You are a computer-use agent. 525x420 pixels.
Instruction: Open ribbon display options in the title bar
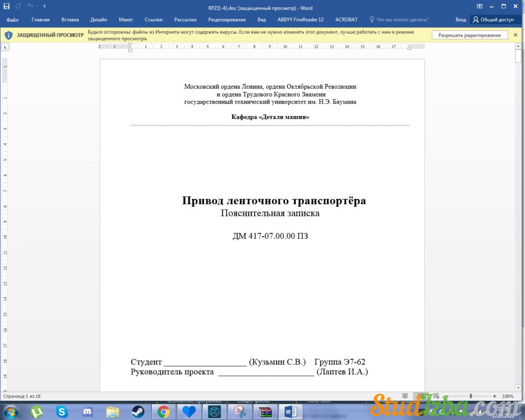[479, 6]
